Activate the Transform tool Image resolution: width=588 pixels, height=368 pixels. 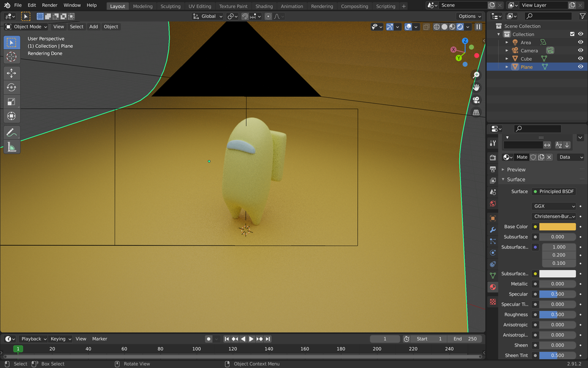[11, 116]
